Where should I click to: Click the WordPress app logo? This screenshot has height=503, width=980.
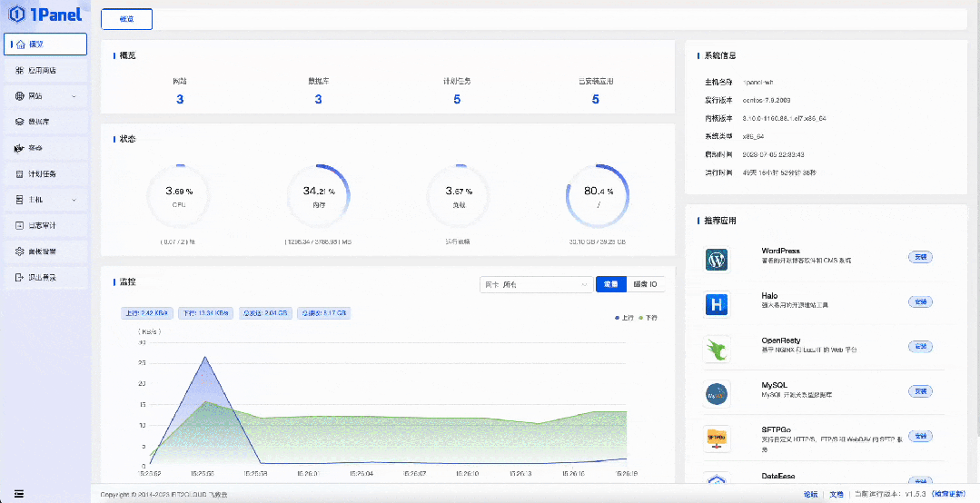(x=717, y=260)
